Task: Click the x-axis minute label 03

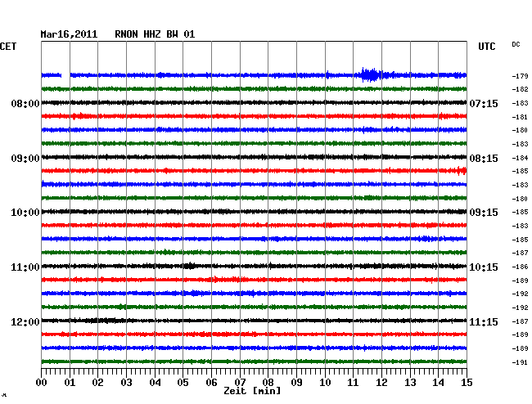Action: (126, 383)
